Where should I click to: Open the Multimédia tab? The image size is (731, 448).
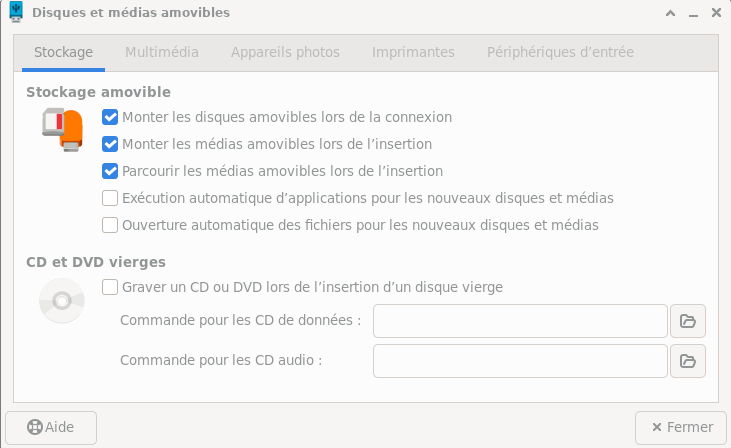162,52
